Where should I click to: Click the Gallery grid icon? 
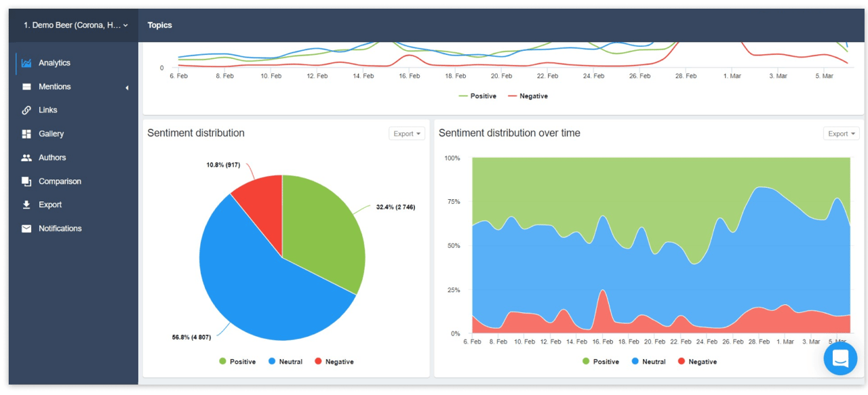pyautogui.click(x=26, y=134)
